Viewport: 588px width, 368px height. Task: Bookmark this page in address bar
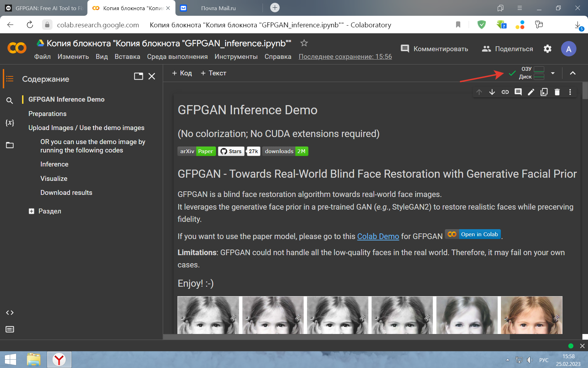[458, 25]
